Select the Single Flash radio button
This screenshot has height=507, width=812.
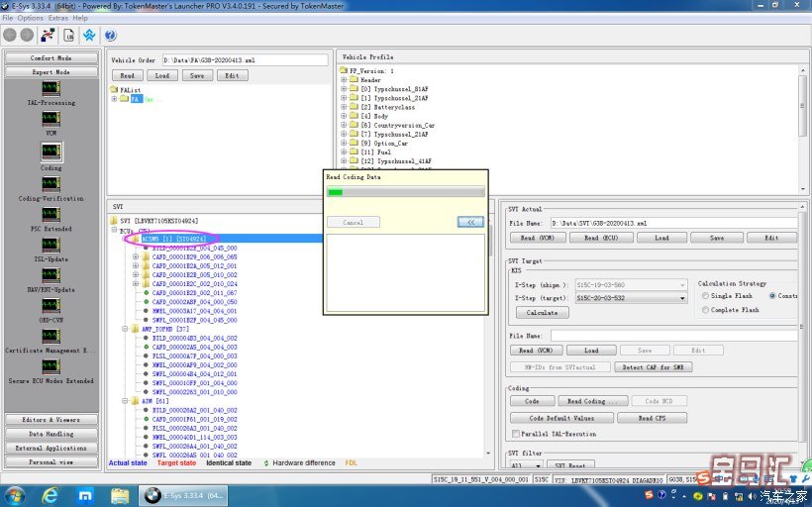point(705,296)
